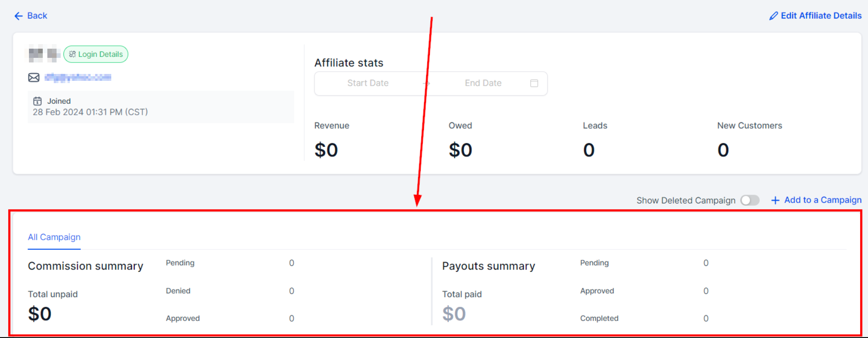Click the back arrow icon
868x338 pixels.
(18, 16)
